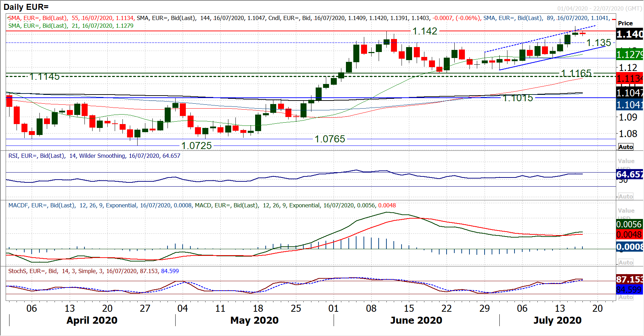Toggle Auto scaling in the Stochastic panel
This screenshot has height=336, width=644.
[625, 297]
